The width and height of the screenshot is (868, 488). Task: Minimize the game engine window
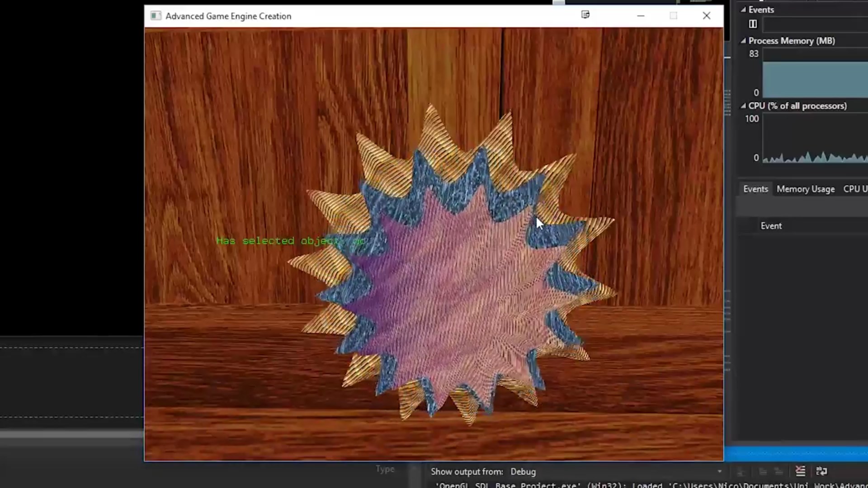(x=641, y=16)
